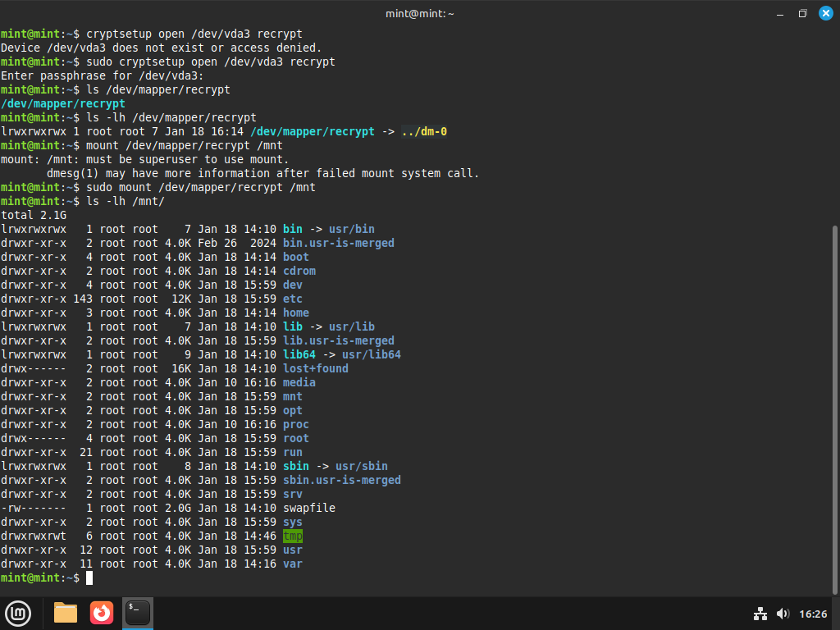The height and width of the screenshot is (630, 840).
Task: Click the ../dm-0 symlink target text
Action: click(x=423, y=131)
